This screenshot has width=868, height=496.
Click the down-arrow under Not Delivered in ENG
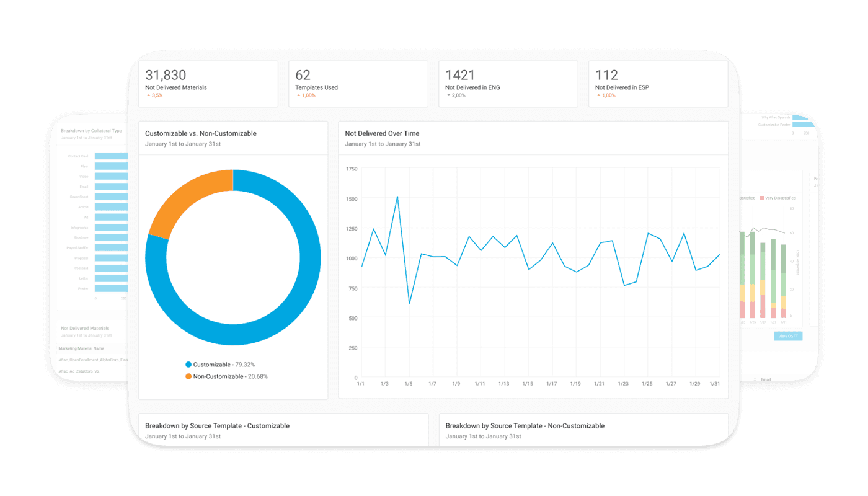point(449,96)
